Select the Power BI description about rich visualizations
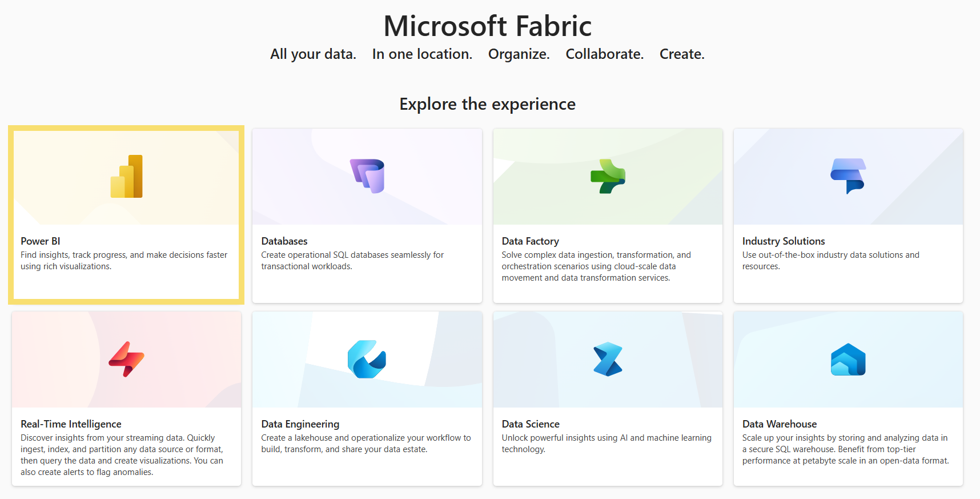The height and width of the screenshot is (499, 980). (124, 261)
